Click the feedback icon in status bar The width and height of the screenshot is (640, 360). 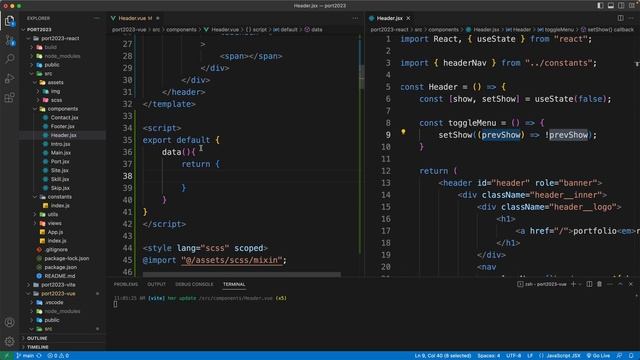pyautogui.click(x=620, y=356)
